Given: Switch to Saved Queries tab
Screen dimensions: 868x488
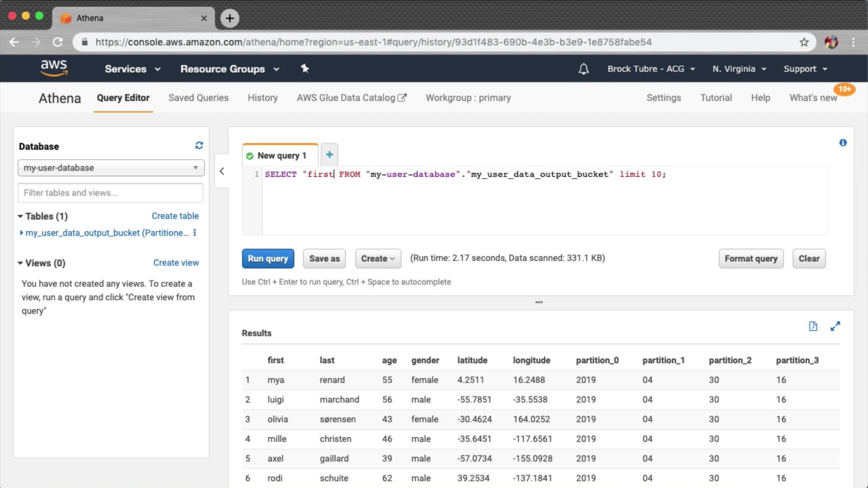Looking at the screenshot, I should (x=198, y=98).
